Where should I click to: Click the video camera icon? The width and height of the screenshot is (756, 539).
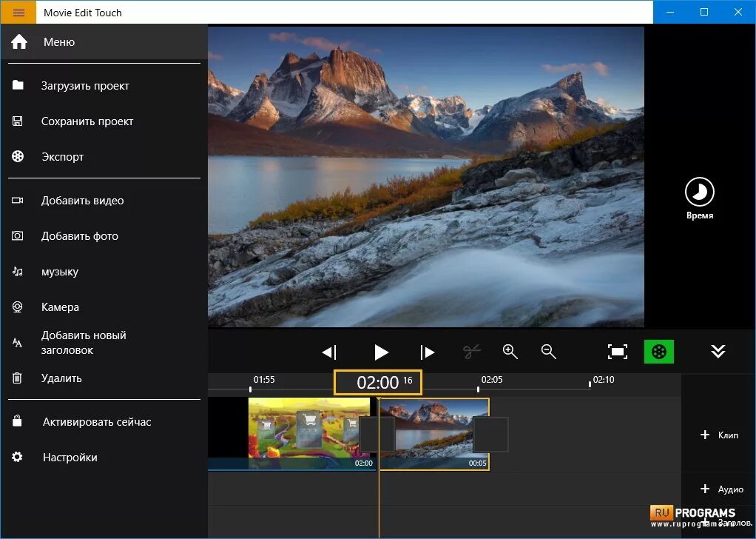point(17,200)
